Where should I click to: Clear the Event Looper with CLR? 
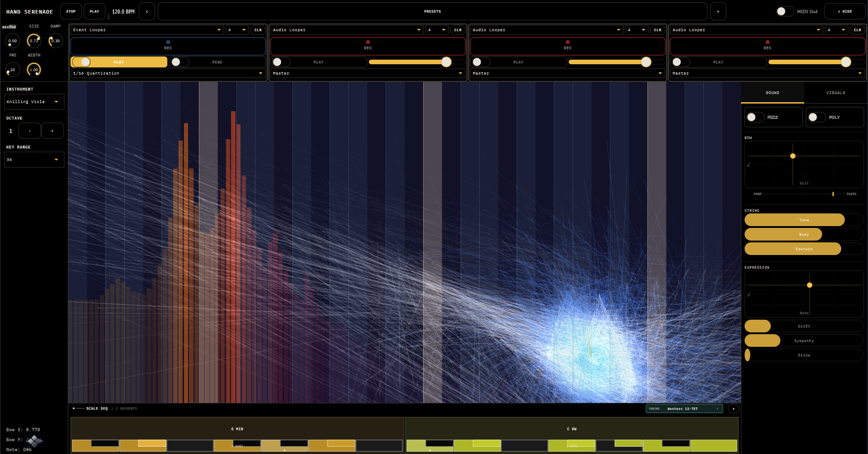click(258, 30)
